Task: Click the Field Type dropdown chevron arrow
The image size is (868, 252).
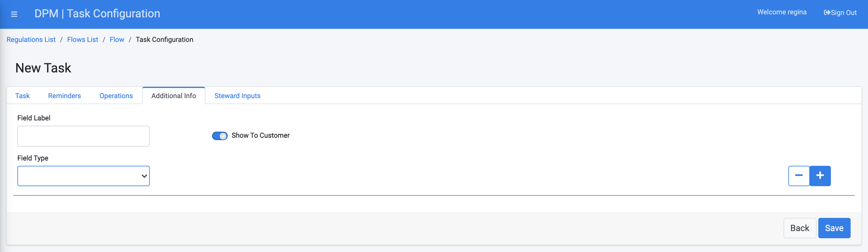Action: pyautogui.click(x=144, y=175)
